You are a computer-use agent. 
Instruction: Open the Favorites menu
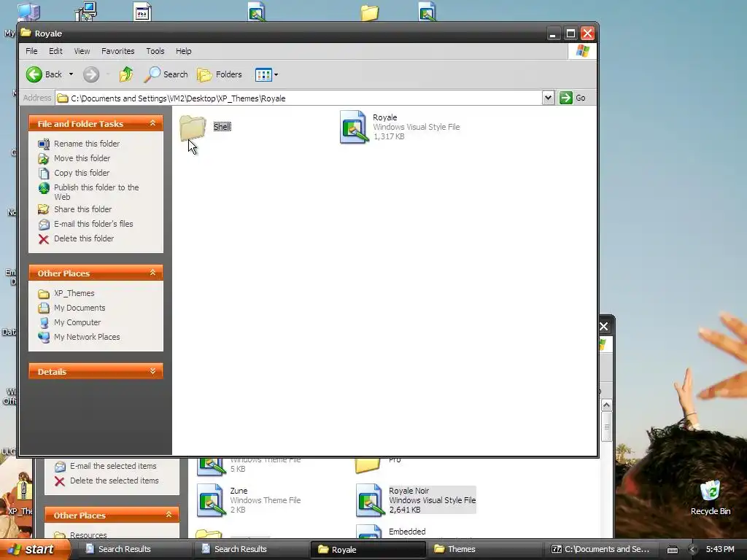(117, 51)
